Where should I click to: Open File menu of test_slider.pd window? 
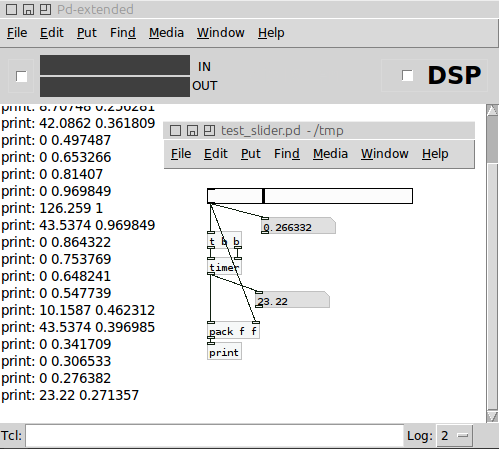(x=181, y=154)
